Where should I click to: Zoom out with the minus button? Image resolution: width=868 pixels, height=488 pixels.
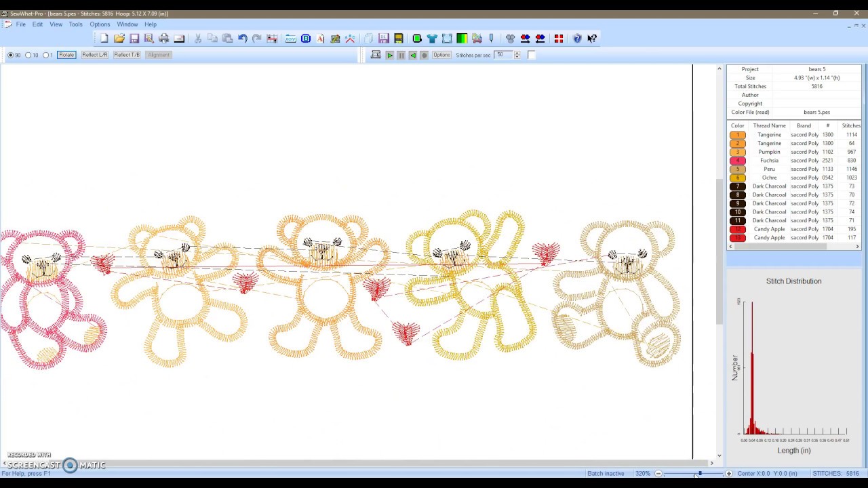[658, 474]
